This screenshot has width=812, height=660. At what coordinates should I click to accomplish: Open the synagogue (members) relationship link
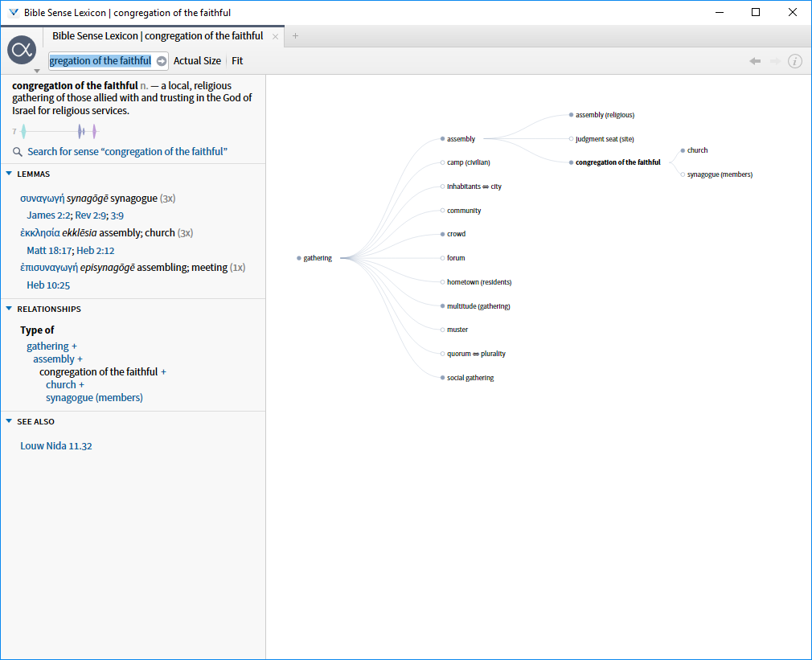(x=94, y=398)
